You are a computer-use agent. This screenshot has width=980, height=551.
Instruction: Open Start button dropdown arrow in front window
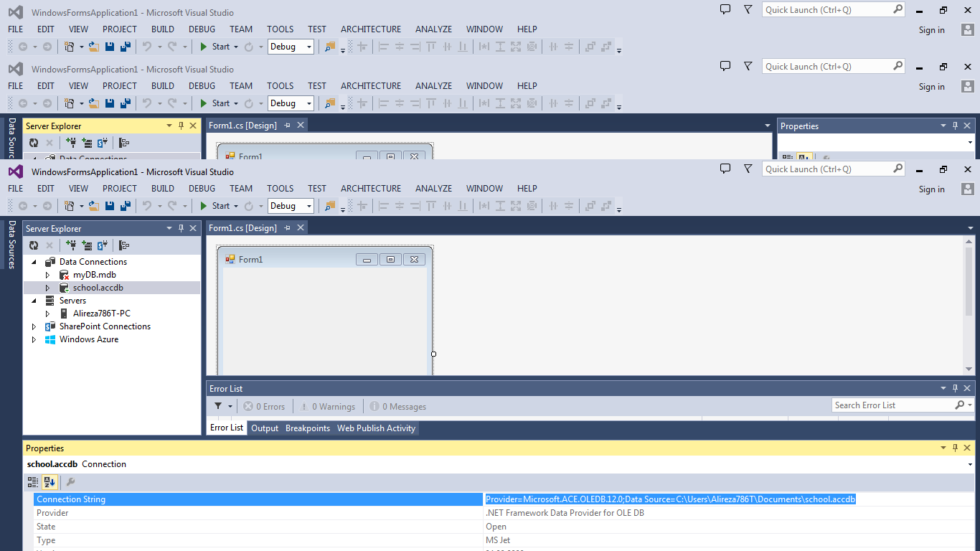(x=235, y=206)
